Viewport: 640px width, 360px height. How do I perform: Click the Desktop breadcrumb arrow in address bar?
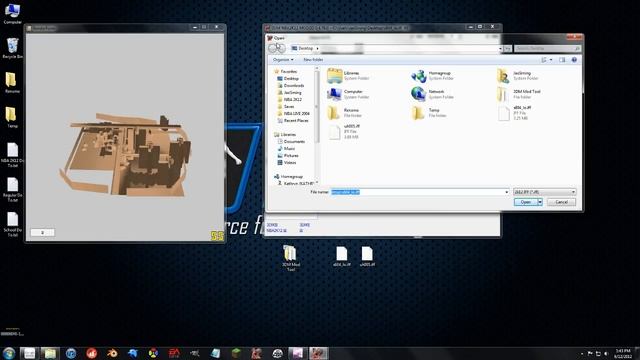click(x=317, y=49)
